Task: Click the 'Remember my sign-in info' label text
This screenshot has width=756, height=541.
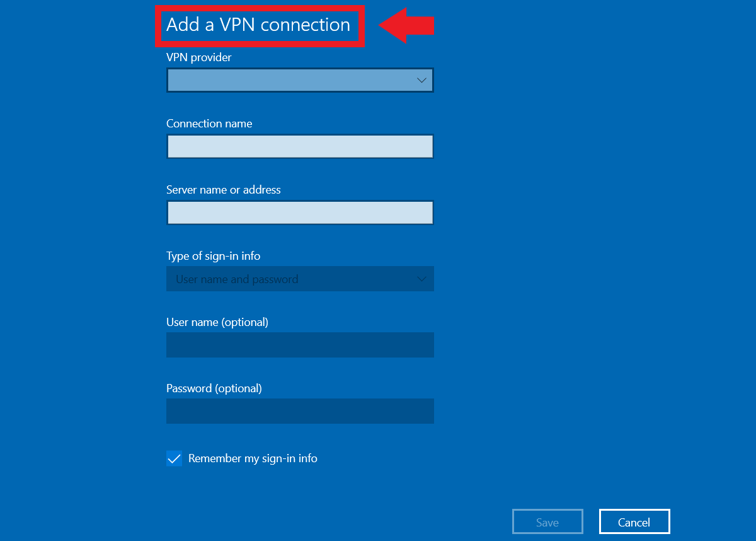Action: 253,458
